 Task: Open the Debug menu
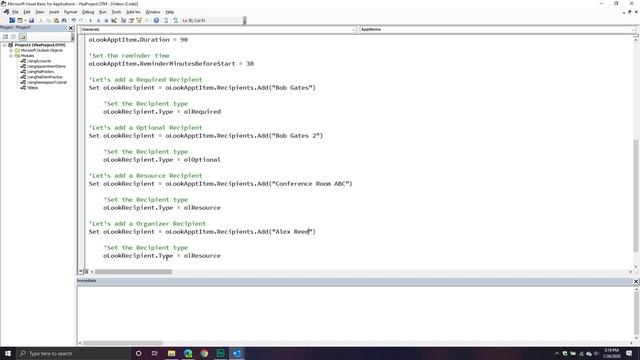click(88, 12)
